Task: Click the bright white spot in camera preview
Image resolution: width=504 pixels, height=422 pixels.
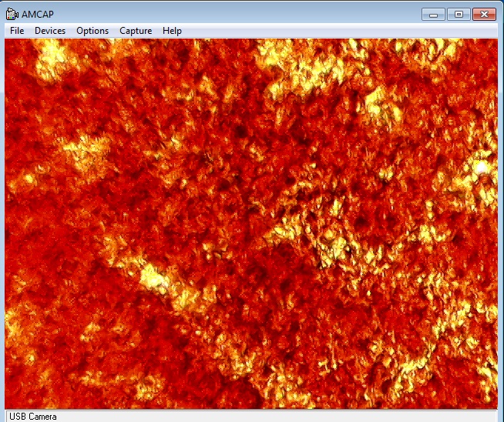Action: [x=482, y=167]
